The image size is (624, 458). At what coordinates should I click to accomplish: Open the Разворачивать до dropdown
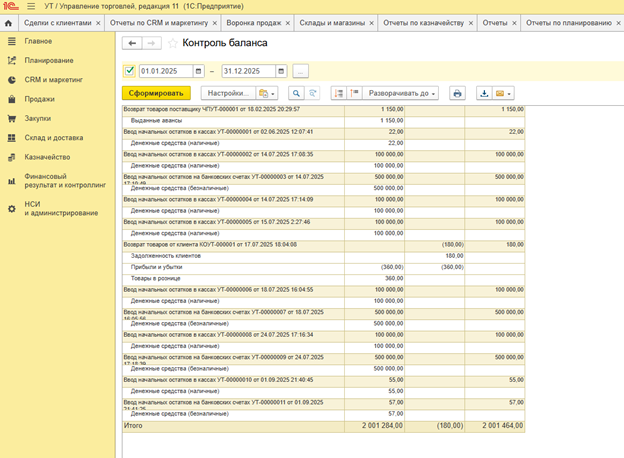click(400, 93)
